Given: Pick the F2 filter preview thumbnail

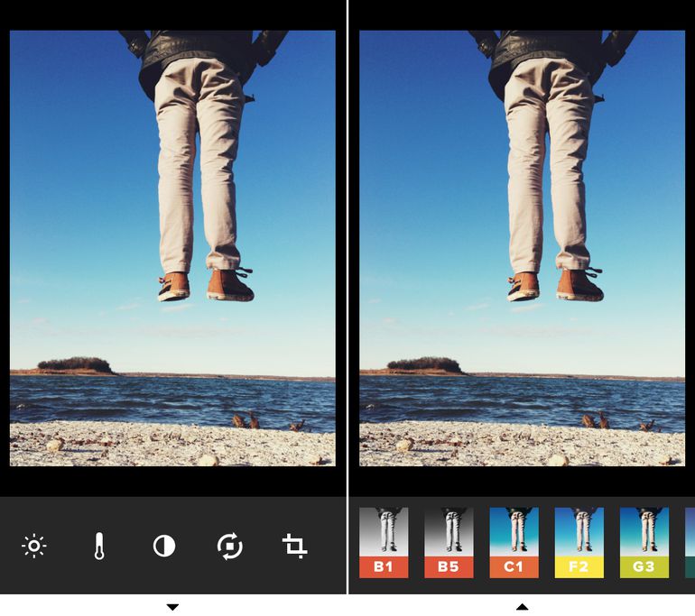Looking at the screenshot, I should [579, 532].
